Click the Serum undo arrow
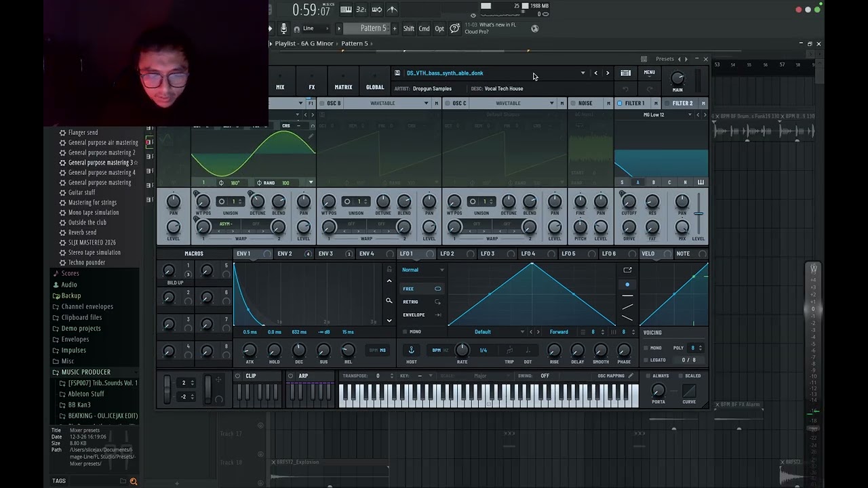Viewport: 868px width, 488px height. pos(625,89)
